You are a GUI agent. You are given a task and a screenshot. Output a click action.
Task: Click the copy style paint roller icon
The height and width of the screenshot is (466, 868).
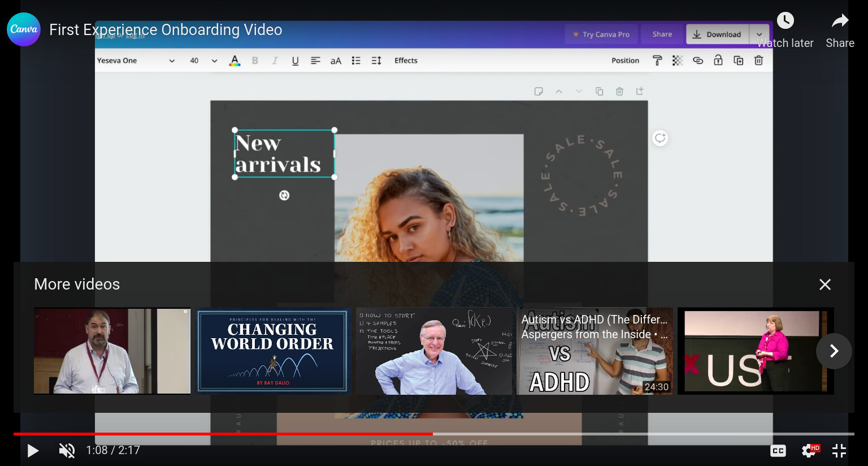(657, 61)
